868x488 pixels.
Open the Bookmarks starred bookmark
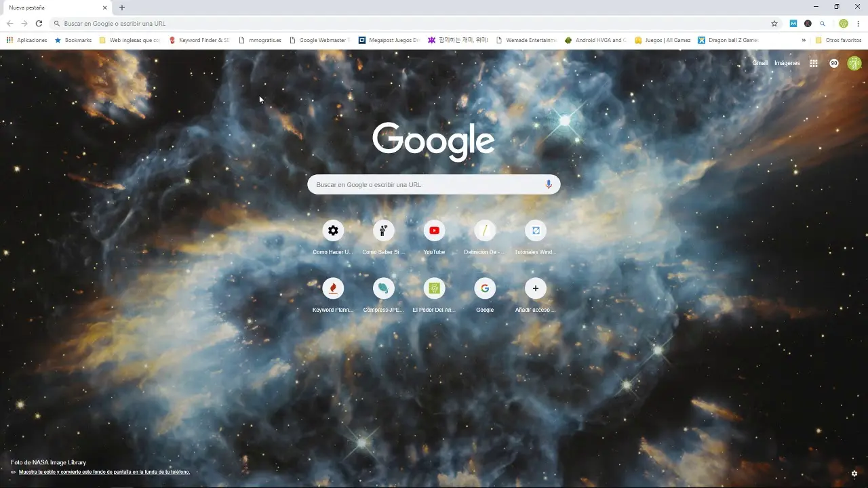(x=73, y=40)
